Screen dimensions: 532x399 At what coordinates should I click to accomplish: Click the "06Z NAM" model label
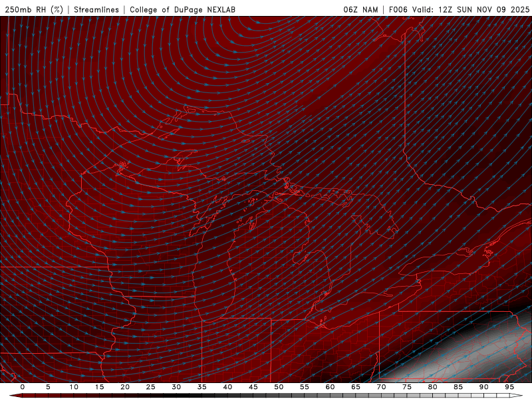[360, 9]
